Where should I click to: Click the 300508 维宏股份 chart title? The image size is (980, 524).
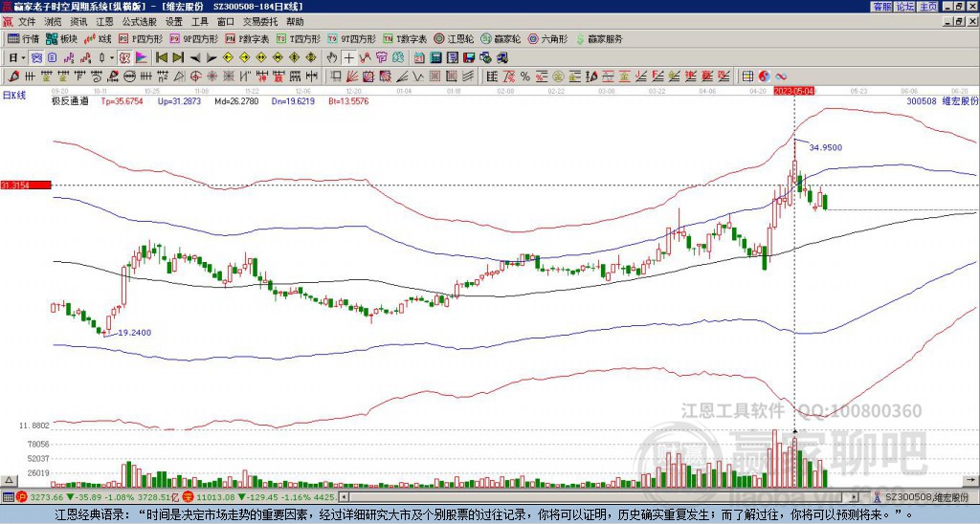point(942,100)
